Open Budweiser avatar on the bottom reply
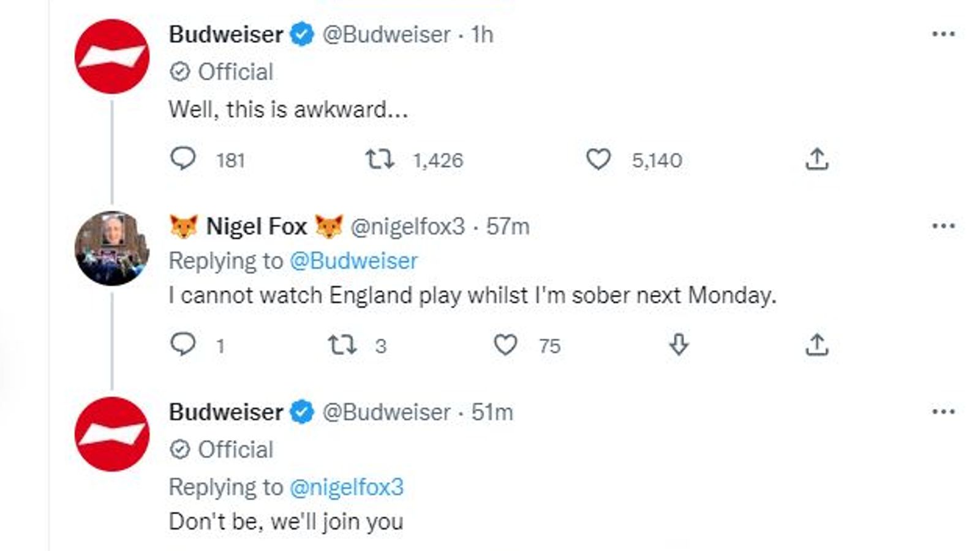The image size is (980, 551). click(x=112, y=434)
